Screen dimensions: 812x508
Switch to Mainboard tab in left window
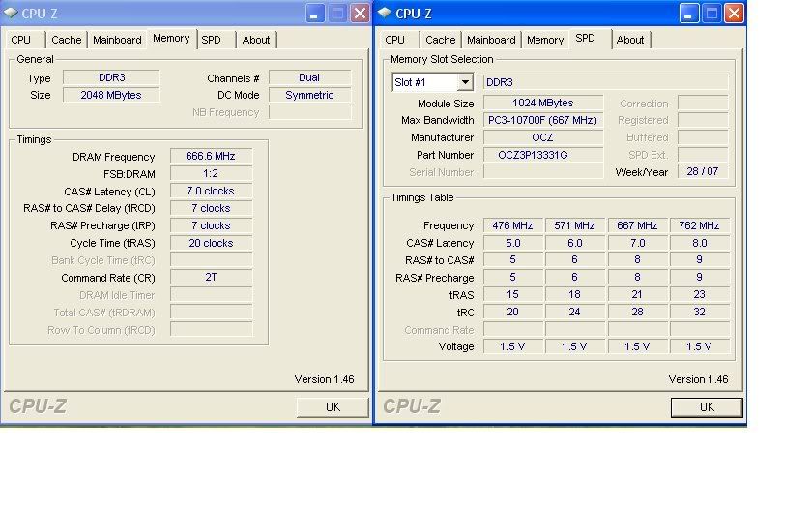coord(117,40)
